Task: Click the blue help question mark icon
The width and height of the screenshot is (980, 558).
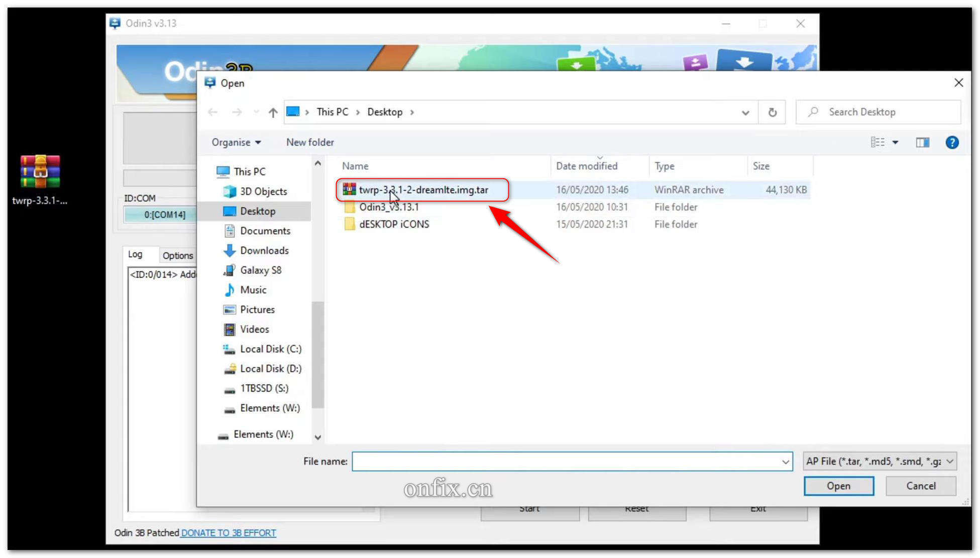Action: (x=951, y=143)
